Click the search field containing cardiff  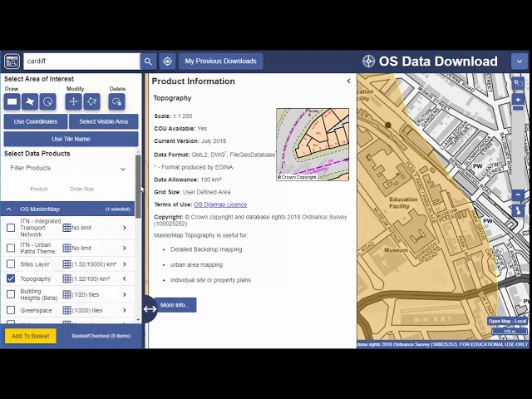[81, 62]
